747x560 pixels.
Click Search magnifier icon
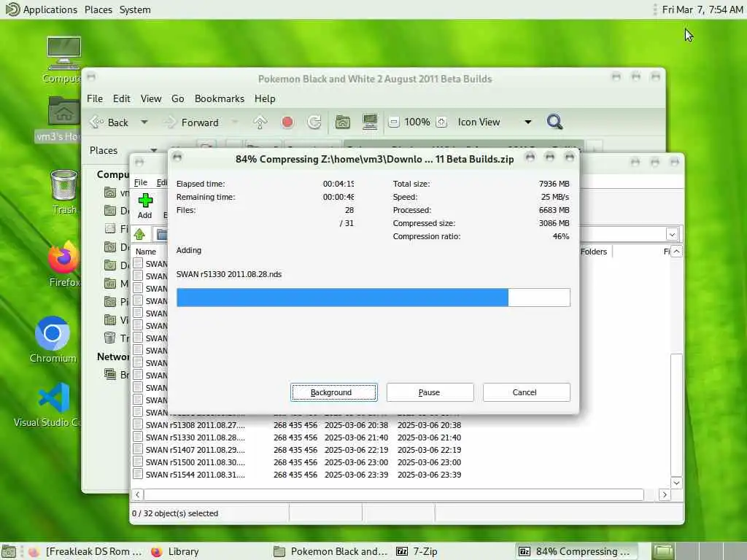[554, 122]
